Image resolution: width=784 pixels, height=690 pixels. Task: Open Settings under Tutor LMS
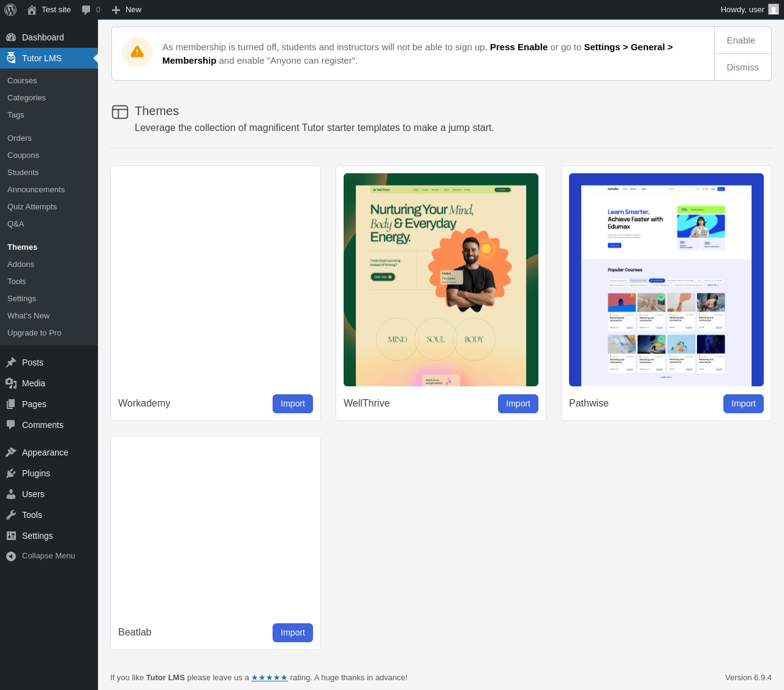click(21, 299)
